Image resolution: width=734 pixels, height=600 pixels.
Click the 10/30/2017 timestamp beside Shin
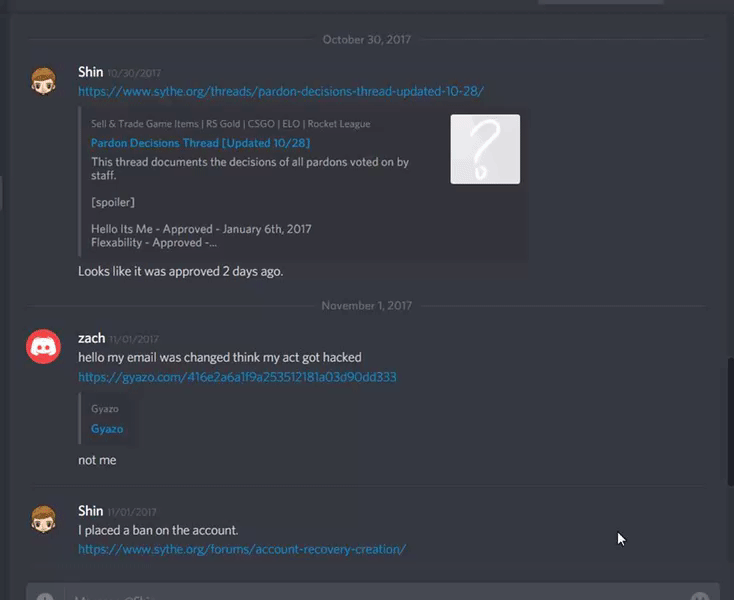(x=134, y=73)
